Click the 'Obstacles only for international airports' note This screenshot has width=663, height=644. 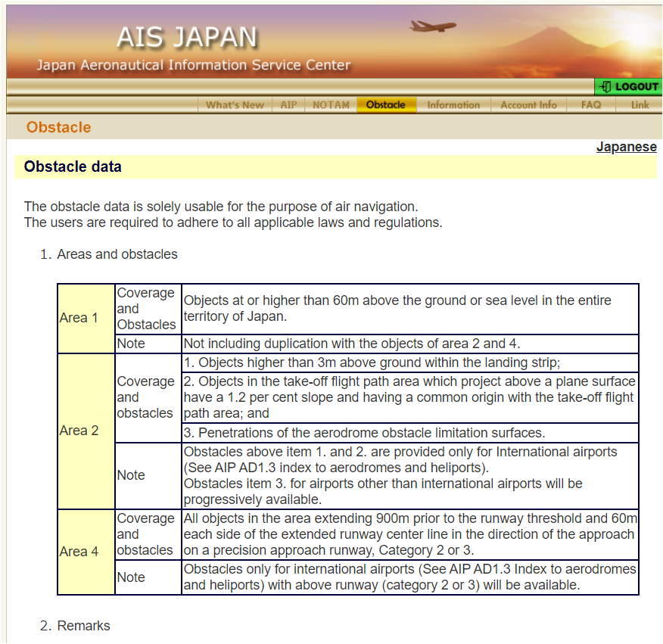(409, 577)
